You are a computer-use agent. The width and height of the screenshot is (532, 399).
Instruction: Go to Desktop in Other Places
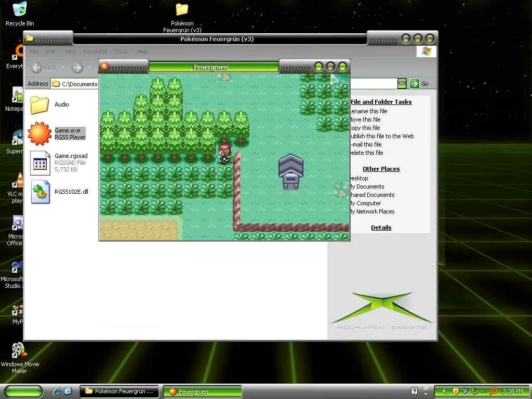tap(360, 178)
